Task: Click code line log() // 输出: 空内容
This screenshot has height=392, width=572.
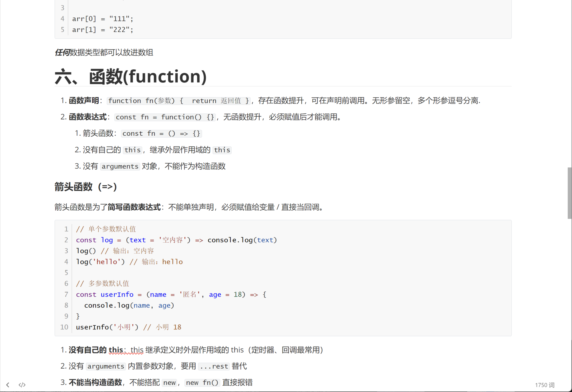Action: coord(115,251)
